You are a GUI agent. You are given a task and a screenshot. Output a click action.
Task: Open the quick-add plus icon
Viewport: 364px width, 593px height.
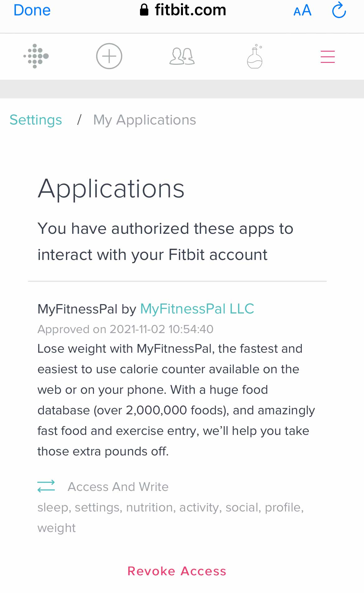(109, 56)
